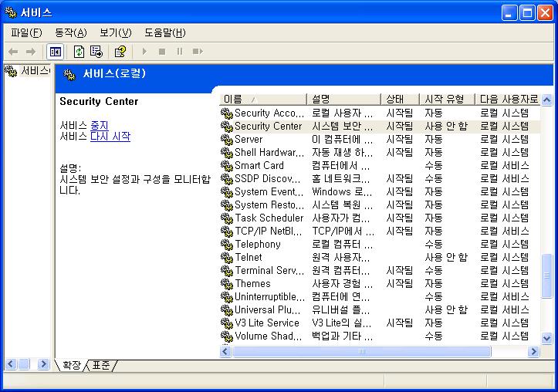Click the vertical scrollbar thumb of services list
The height and width of the screenshot is (392, 558).
pyautogui.click(x=546, y=275)
